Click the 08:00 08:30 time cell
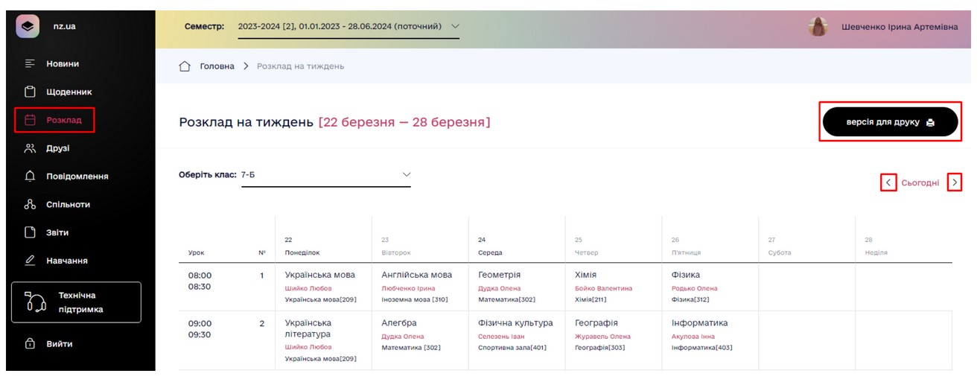 coord(200,281)
